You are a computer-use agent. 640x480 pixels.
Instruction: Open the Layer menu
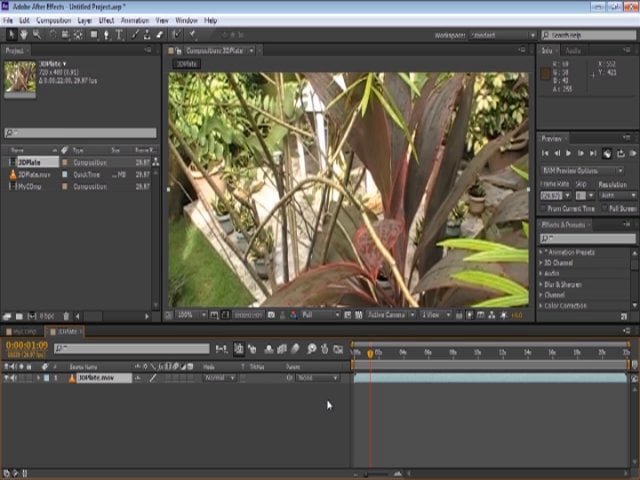(84, 20)
